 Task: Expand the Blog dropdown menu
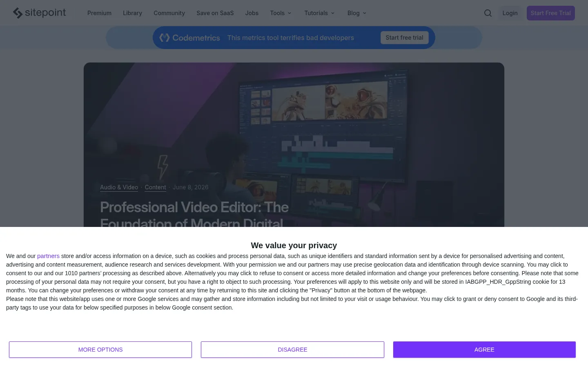357,13
